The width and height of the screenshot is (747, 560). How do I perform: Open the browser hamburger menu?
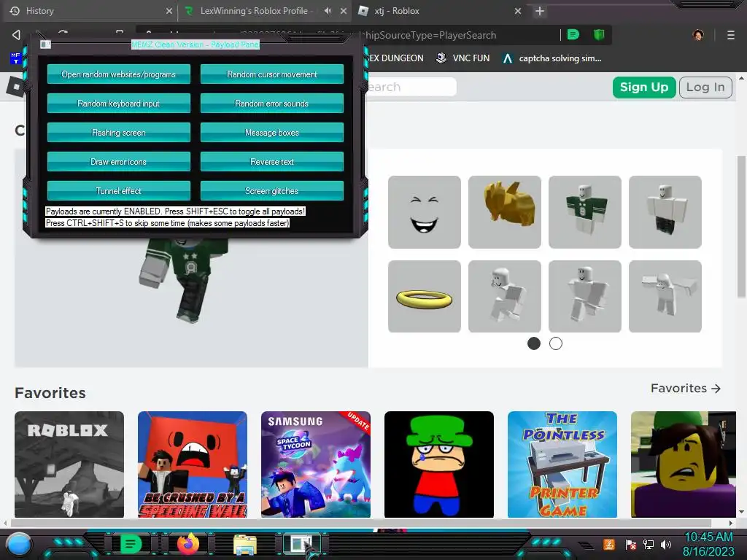click(731, 35)
